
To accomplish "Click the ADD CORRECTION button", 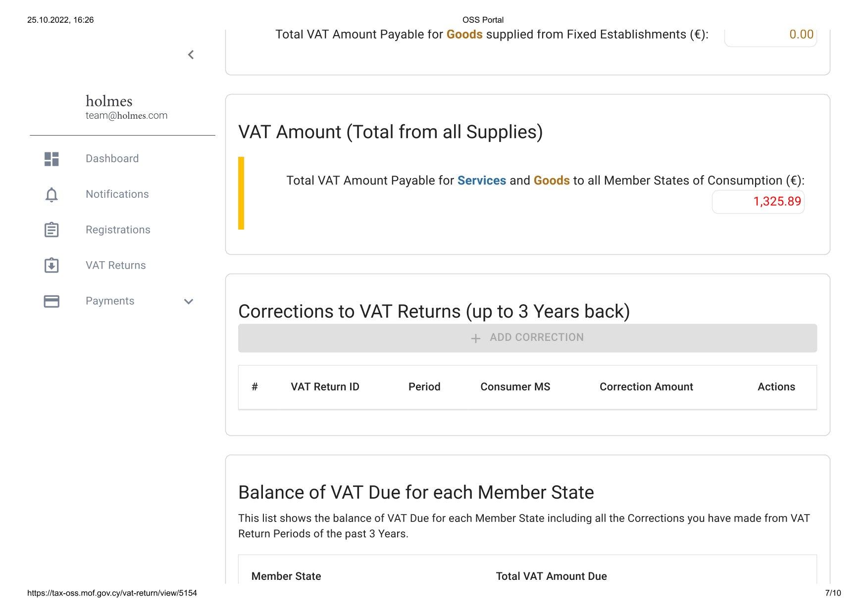I will click(527, 338).
